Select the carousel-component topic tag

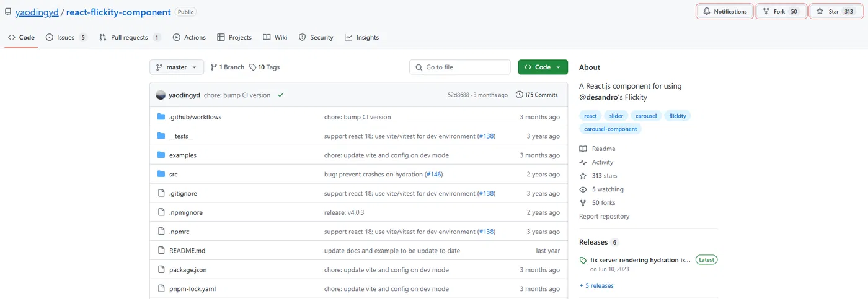610,129
